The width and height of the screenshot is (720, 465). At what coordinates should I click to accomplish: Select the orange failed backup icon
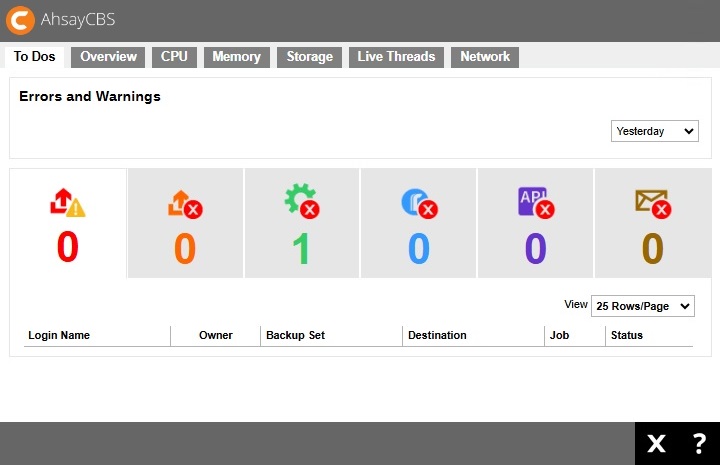point(185,203)
